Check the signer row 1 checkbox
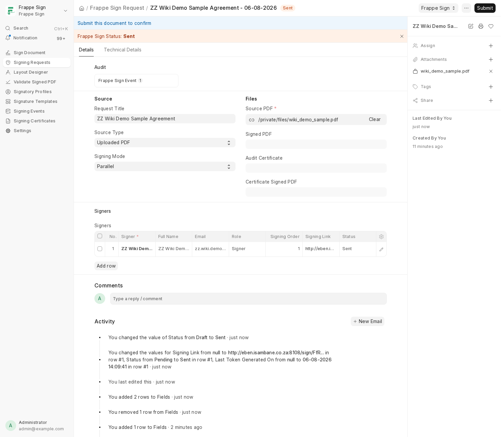 (x=100, y=249)
